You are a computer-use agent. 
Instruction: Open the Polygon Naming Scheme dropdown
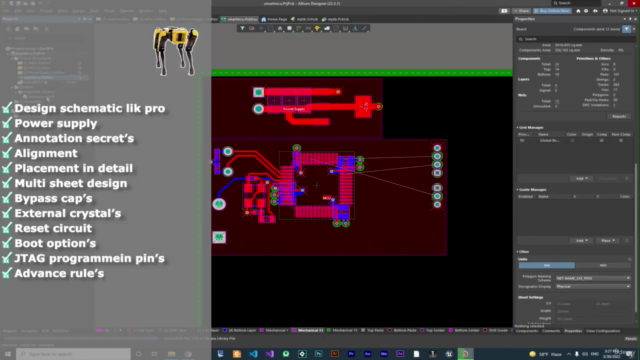[x=593, y=278]
